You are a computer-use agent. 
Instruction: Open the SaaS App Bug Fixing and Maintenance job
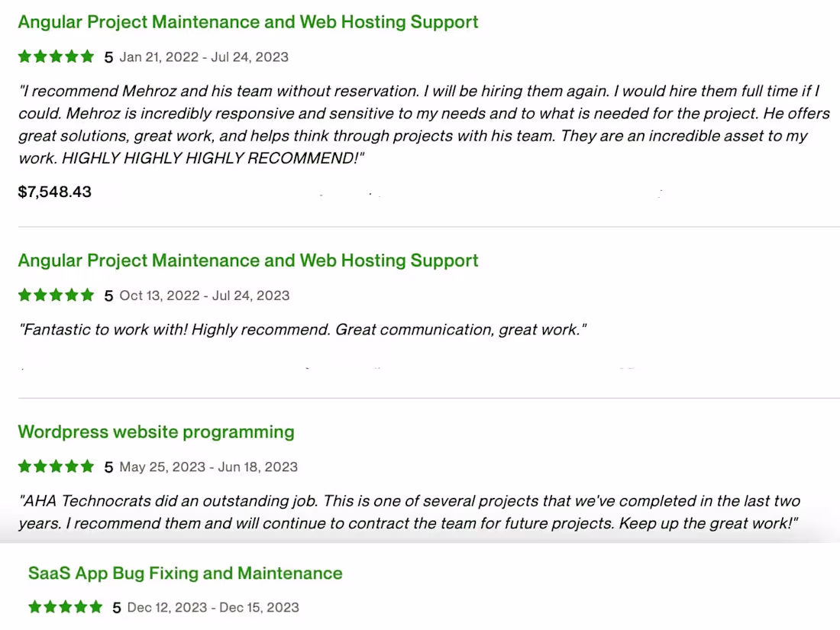(186, 573)
